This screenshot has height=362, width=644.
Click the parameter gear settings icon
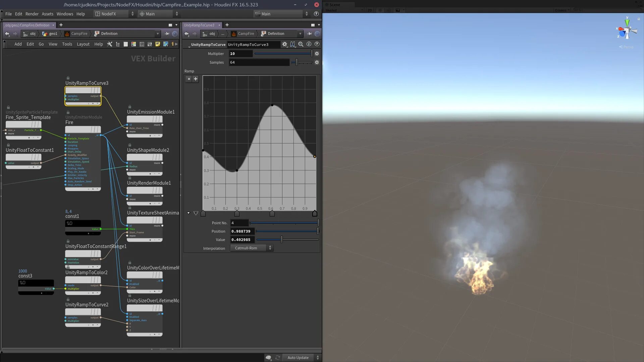click(x=285, y=44)
